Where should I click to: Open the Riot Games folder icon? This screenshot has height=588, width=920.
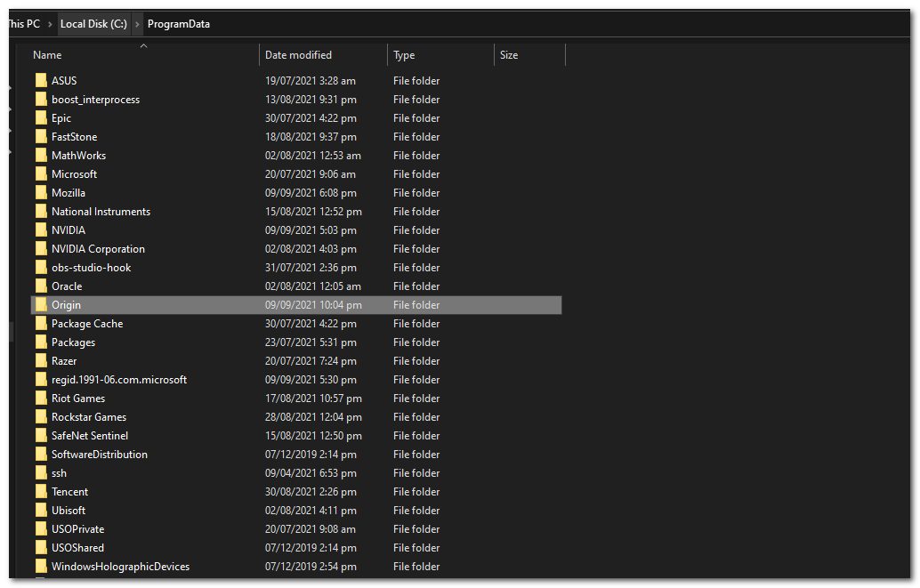(41, 398)
